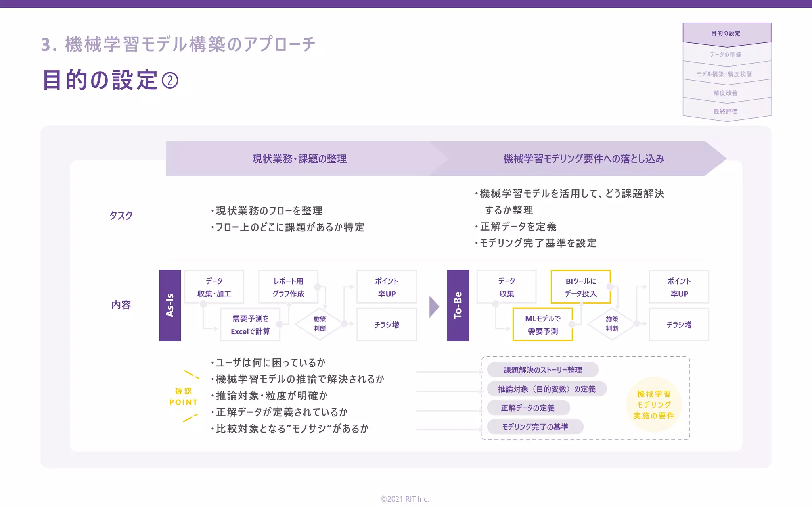
Task: Click the text 比較対象となる"モノサシ"があるか
Action: pos(293,429)
